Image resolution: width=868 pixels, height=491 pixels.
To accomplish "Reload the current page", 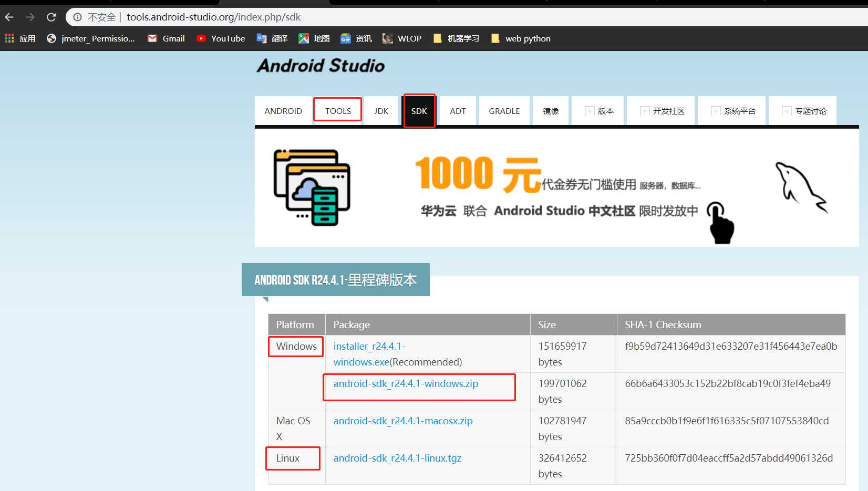I will click(x=51, y=17).
